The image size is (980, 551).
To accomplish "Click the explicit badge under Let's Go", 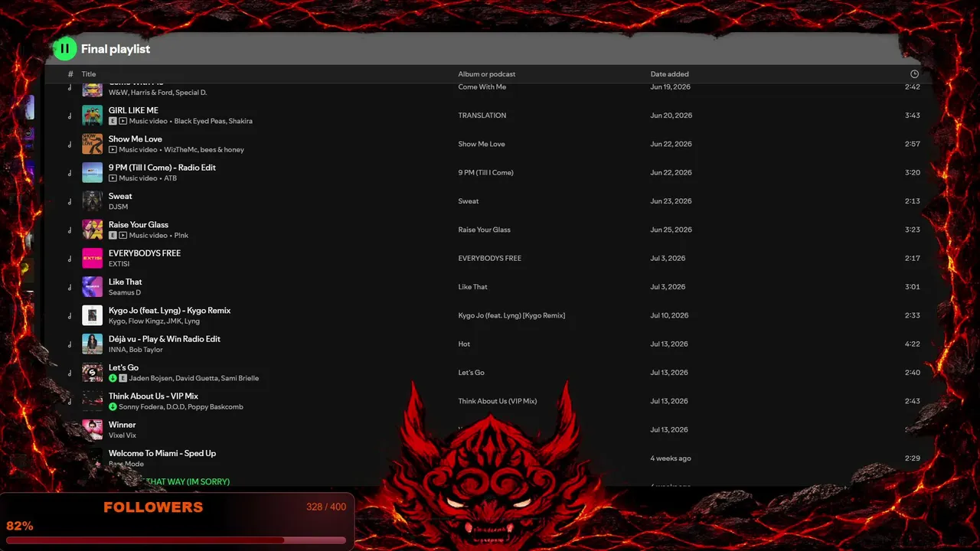I will tap(122, 378).
